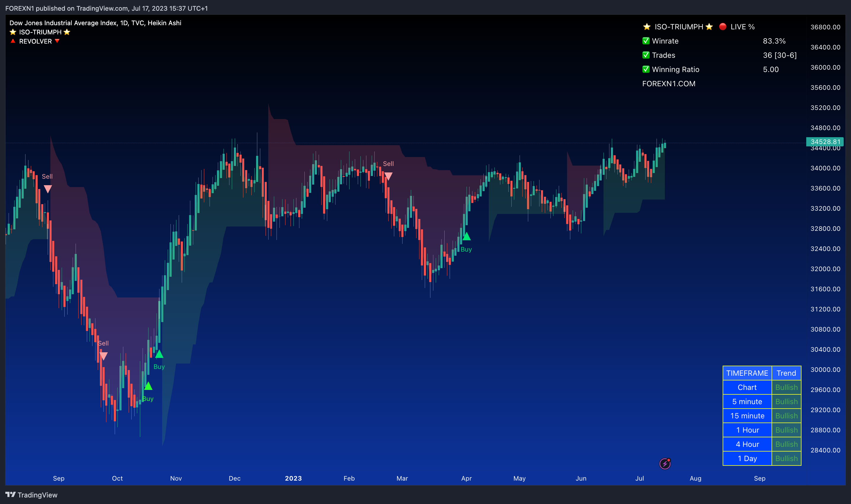Screen dimensions: 851x504
Task: Click the FOREXN1.COM text
Action: tap(669, 84)
